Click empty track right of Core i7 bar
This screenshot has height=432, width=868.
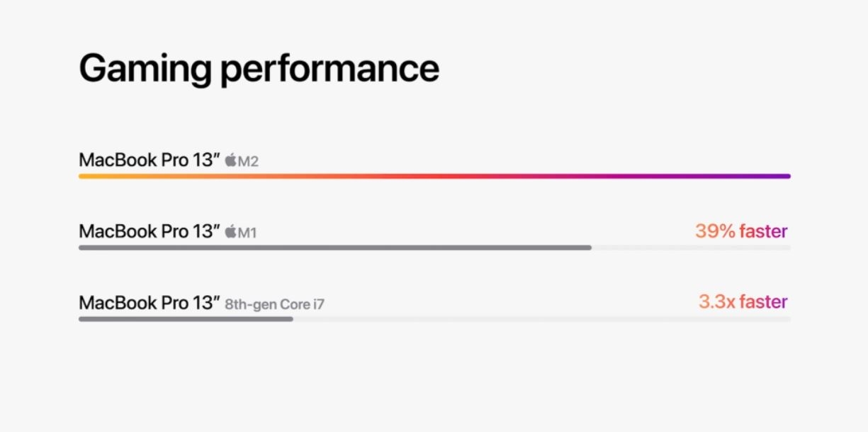[542, 319]
